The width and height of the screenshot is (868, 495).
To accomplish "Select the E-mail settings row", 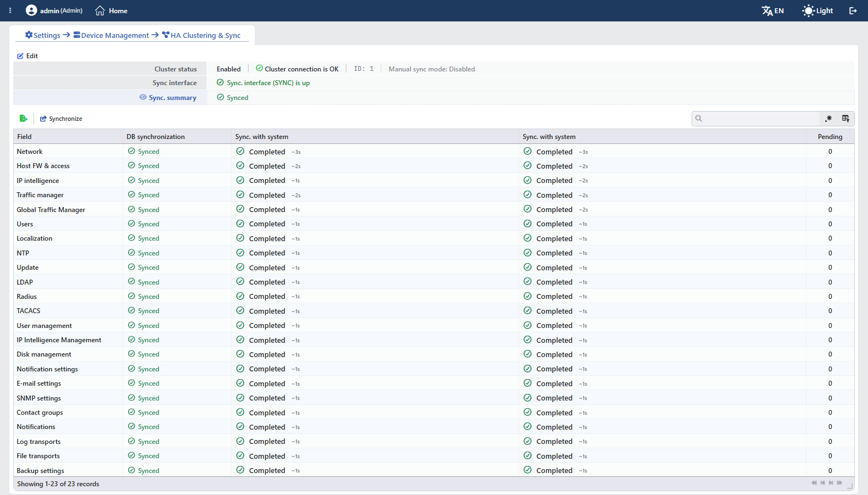I will (x=434, y=383).
